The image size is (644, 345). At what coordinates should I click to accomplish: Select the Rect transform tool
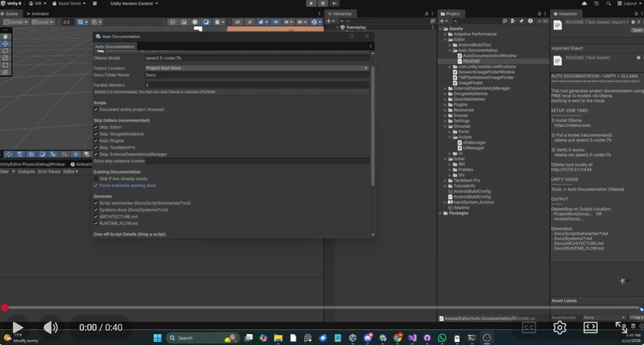click(x=5, y=65)
